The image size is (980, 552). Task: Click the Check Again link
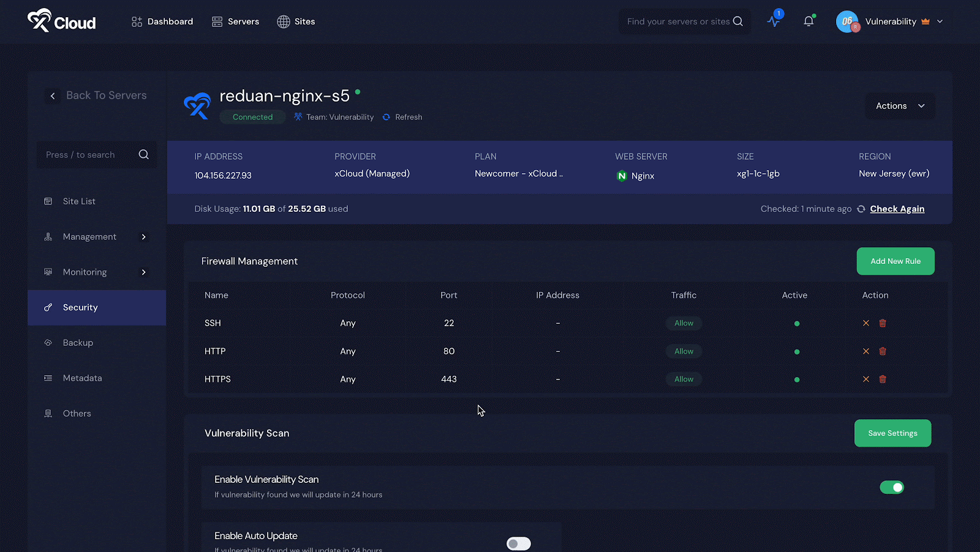(x=897, y=208)
